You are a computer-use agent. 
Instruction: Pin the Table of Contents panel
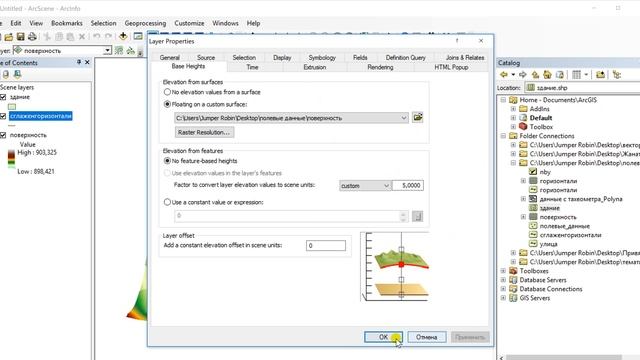click(x=79, y=62)
